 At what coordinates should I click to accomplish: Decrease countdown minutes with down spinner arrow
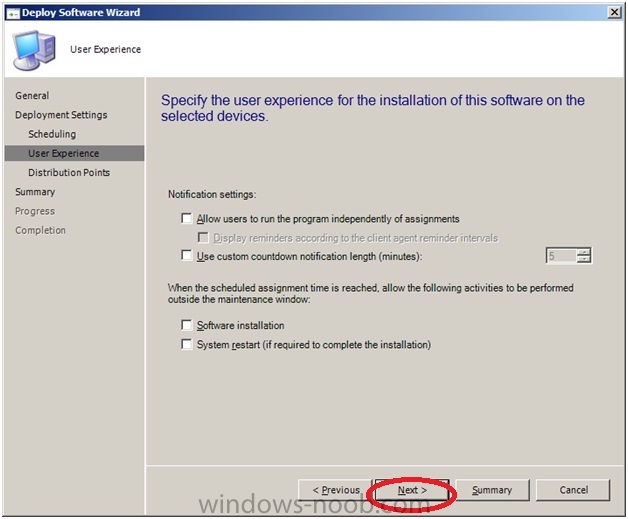[x=584, y=259]
